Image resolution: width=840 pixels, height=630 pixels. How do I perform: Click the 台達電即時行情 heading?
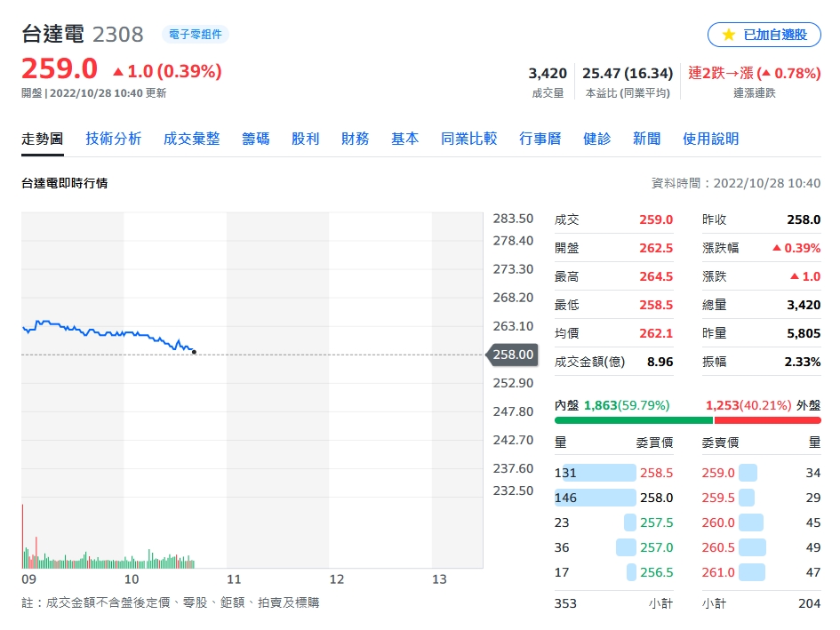tap(64, 183)
